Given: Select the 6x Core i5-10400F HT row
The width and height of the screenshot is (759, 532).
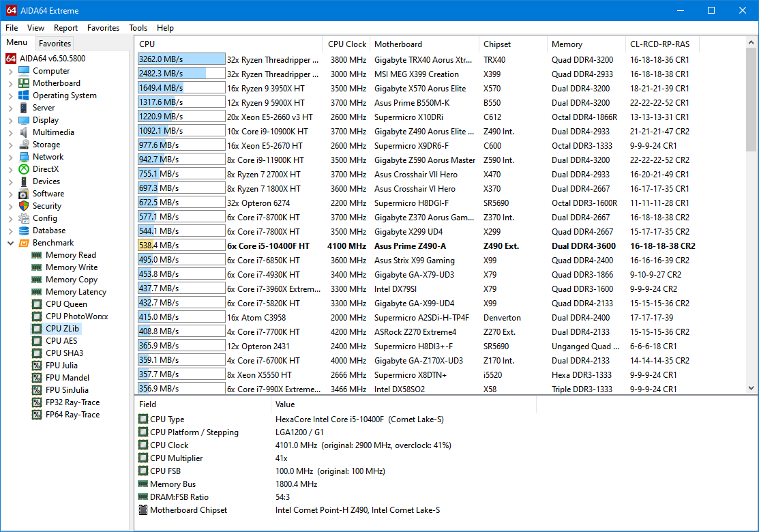Looking at the screenshot, I should pyautogui.click(x=416, y=246).
